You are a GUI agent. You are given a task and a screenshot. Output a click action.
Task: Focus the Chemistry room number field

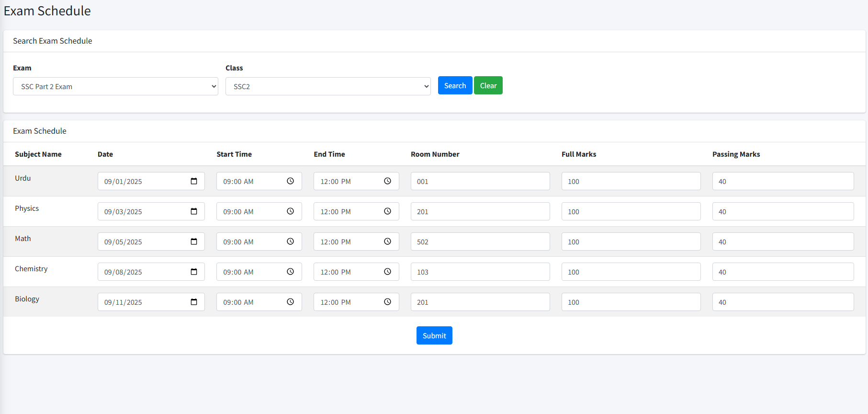480,272
